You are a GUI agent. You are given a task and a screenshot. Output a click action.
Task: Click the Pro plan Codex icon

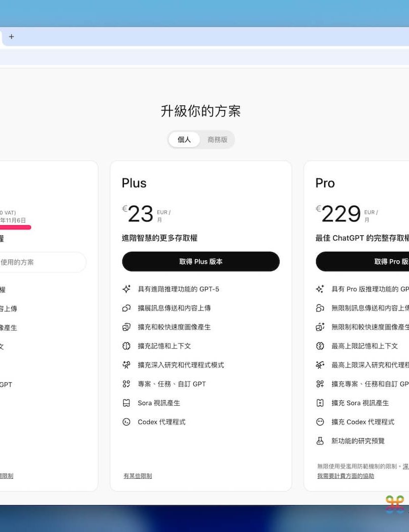[x=320, y=422]
